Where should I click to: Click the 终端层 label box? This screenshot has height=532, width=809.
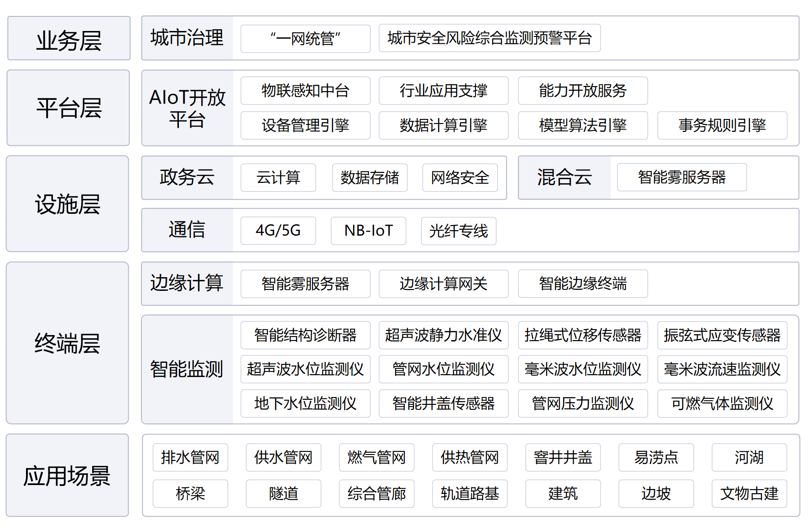click(68, 345)
